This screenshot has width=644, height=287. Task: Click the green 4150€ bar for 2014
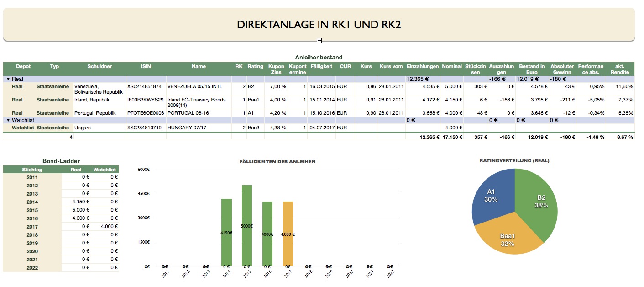(226, 232)
